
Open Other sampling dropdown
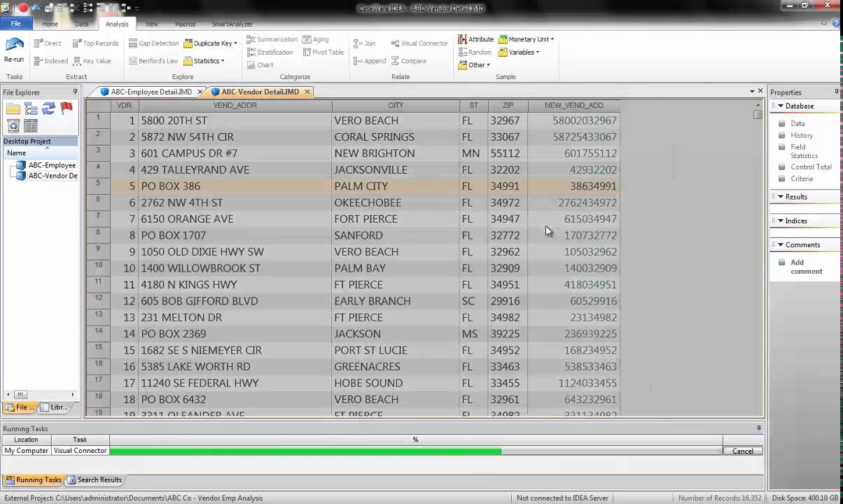click(474, 65)
